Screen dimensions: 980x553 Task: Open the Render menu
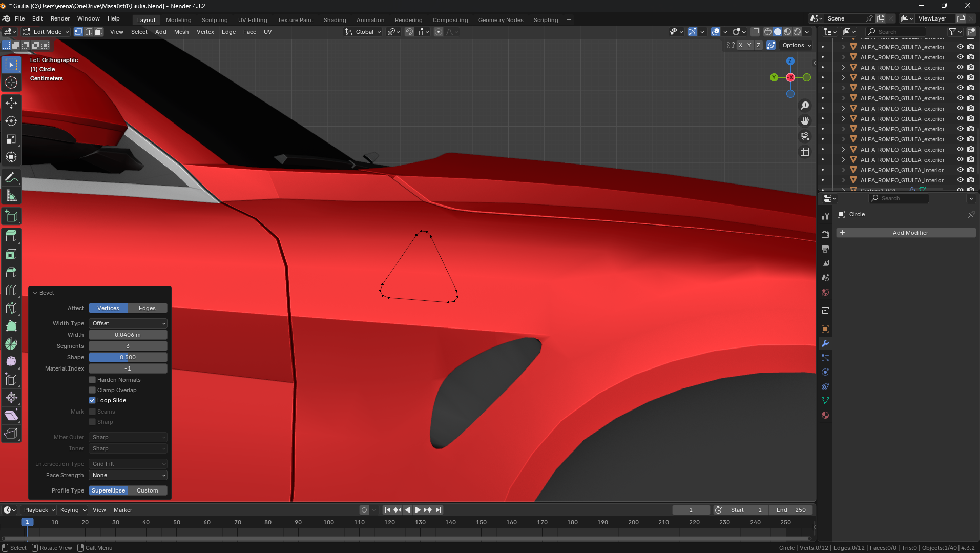60,18
